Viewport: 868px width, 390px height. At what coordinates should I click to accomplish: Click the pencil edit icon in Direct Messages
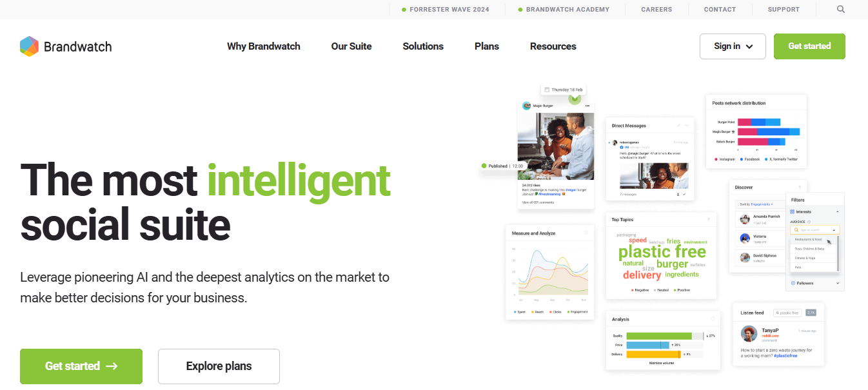(678, 126)
